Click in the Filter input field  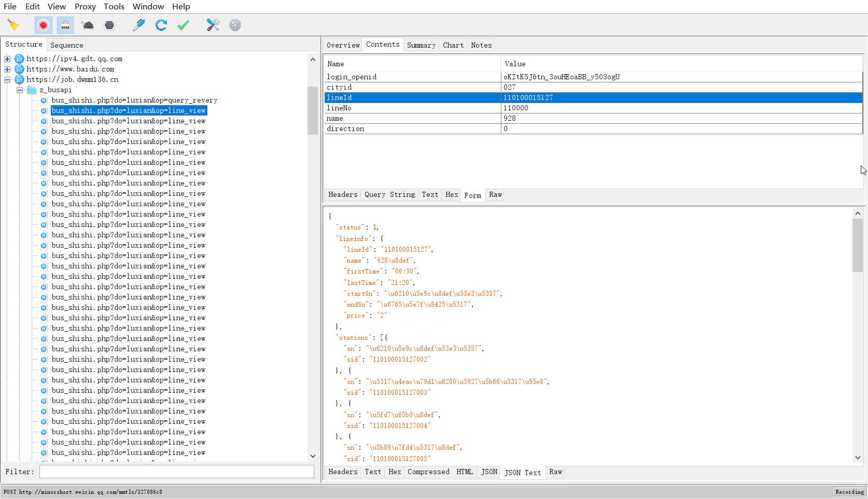[176, 472]
